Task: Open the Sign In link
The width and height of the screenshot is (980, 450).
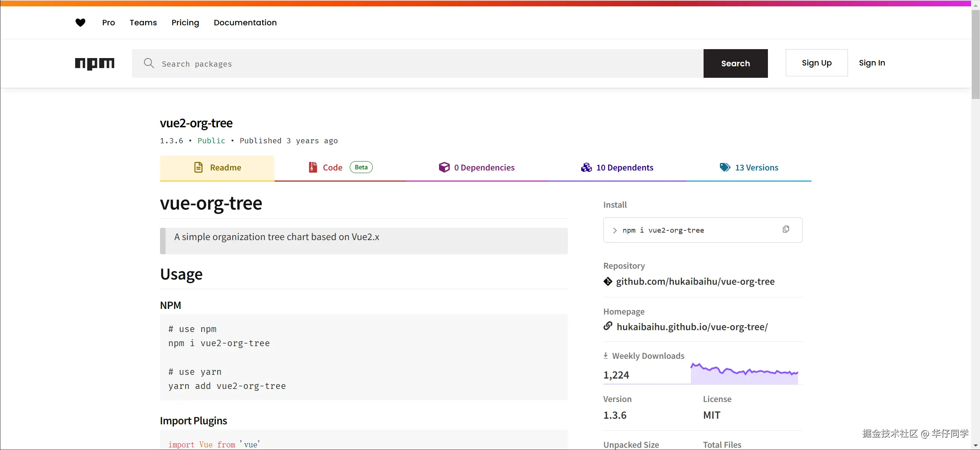Action: tap(872, 63)
